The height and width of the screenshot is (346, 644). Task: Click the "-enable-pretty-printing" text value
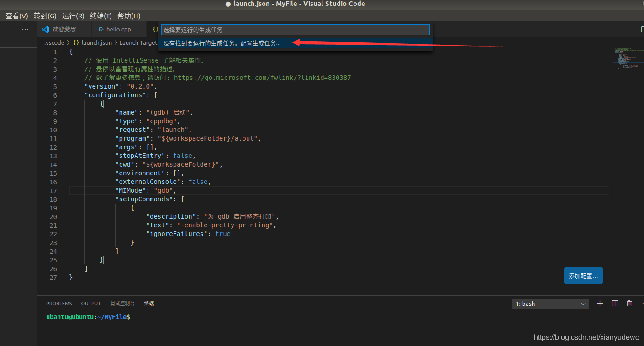(225, 225)
